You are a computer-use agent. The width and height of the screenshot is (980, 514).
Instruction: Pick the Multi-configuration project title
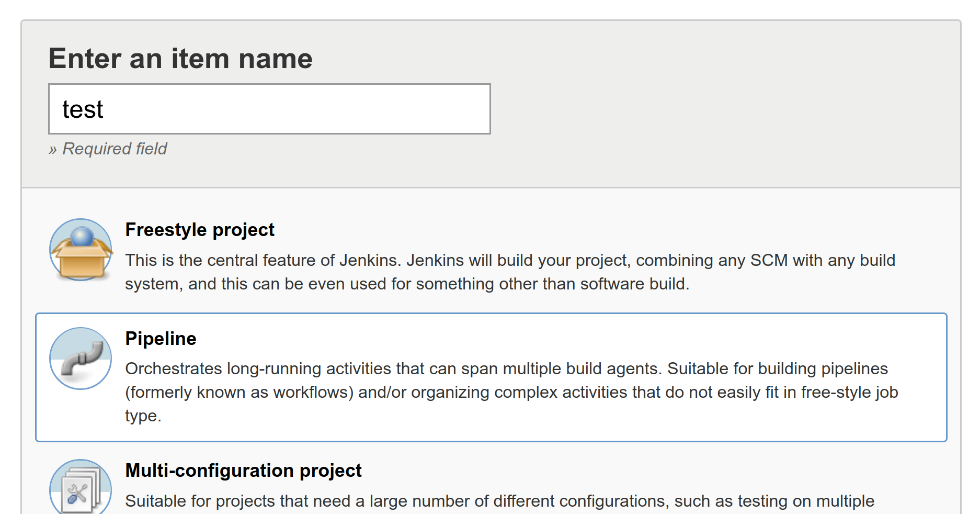click(x=243, y=471)
